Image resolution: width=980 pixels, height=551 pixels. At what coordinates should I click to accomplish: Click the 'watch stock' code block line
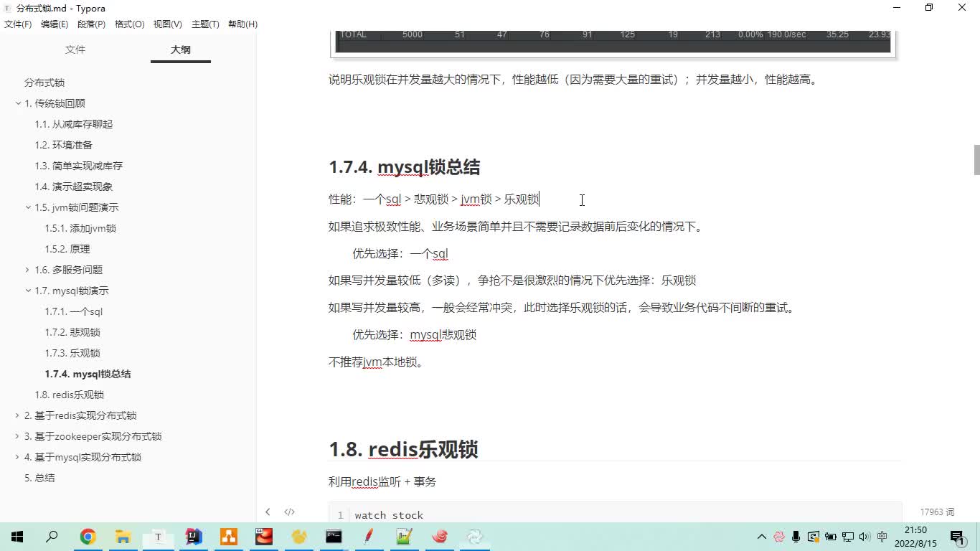(x=389, y=515)
